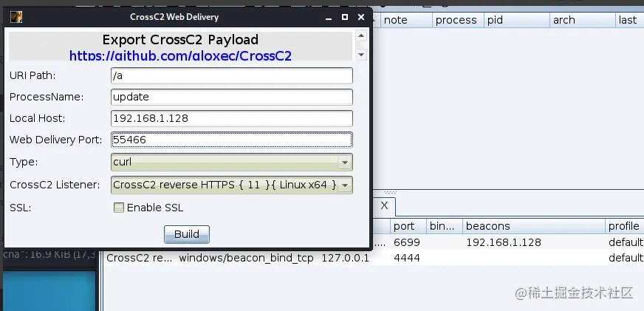Click the header scroll up arrow
The width and height of the screenshot is (644, 311).
pyautogui.click(x=361, y=35)
